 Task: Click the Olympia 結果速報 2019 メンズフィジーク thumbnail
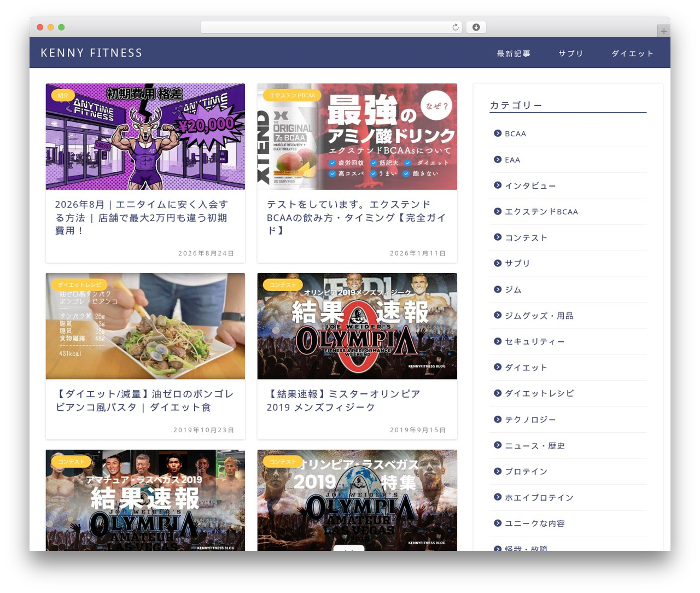(x=357, y=326)
